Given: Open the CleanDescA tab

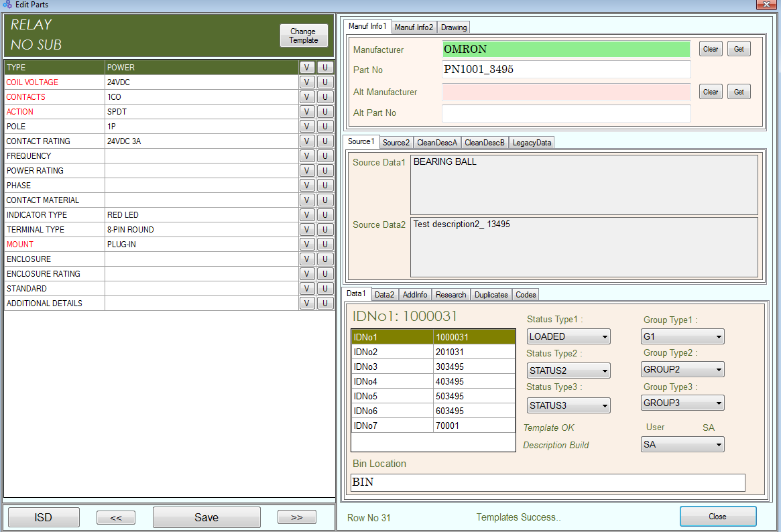Looking at the screenshot, I should click(x=436, y=143).
